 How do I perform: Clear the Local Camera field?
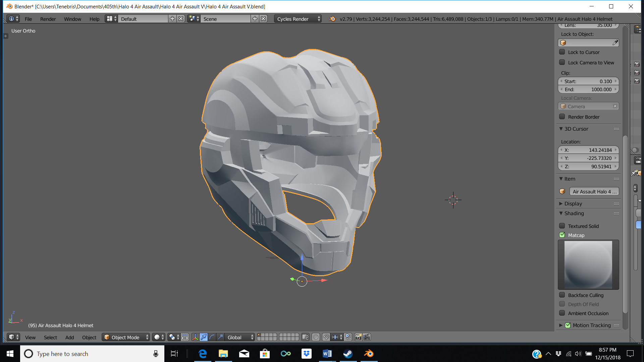pyautogui.click(x=615, y=106)
